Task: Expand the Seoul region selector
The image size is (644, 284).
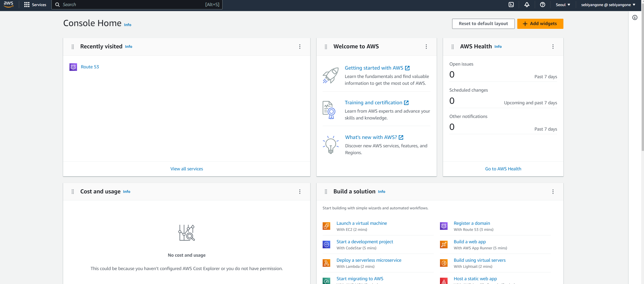Action: [563, 5]
